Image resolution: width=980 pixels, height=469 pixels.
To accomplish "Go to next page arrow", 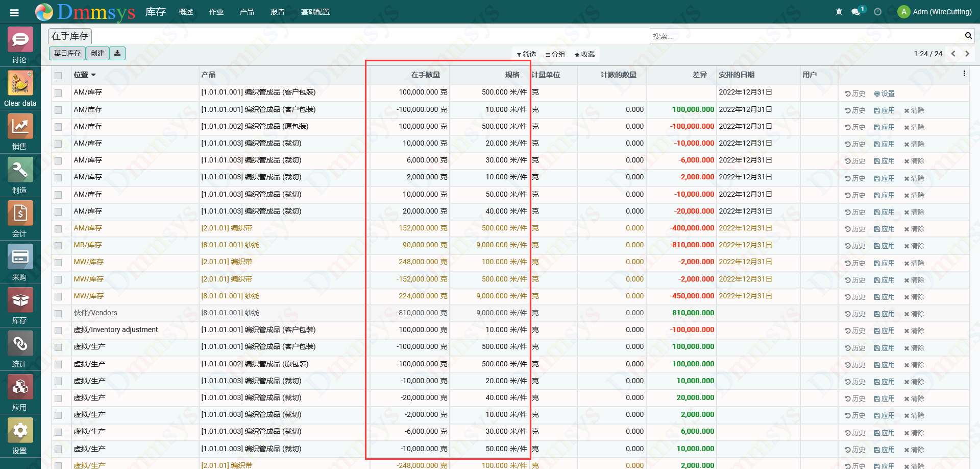I will pyautogui.click(x=967, y=54).
